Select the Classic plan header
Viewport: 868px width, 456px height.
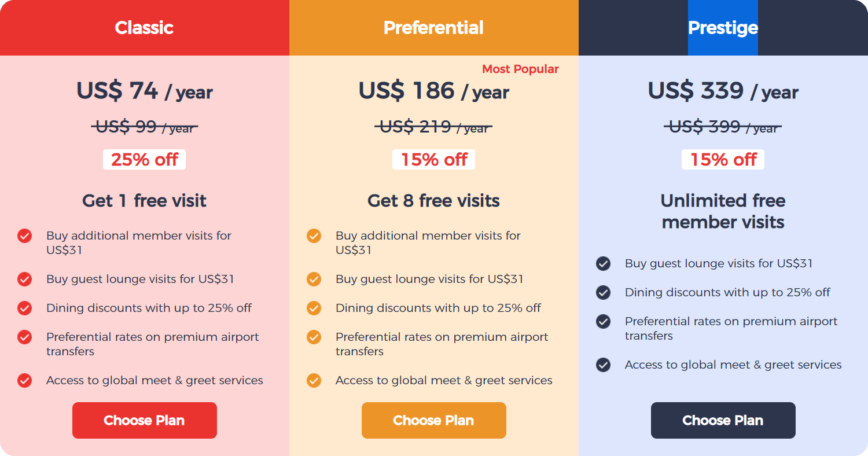(x=144, y=28)
